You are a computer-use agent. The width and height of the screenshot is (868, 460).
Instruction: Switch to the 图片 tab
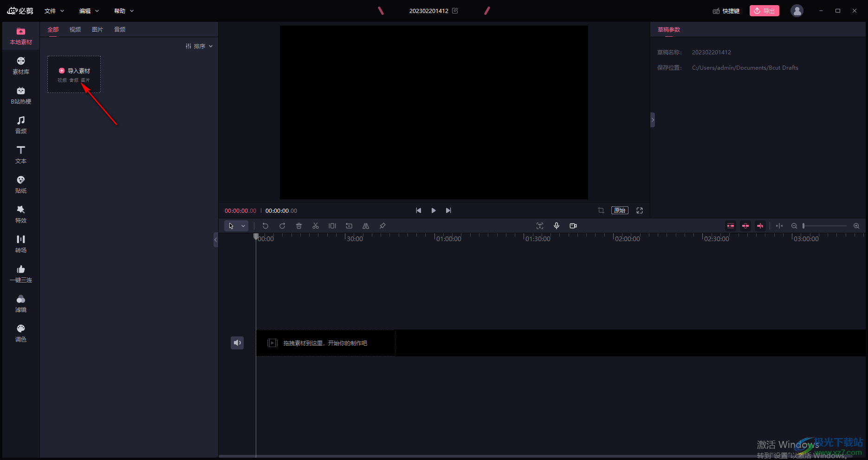[97, 29]
